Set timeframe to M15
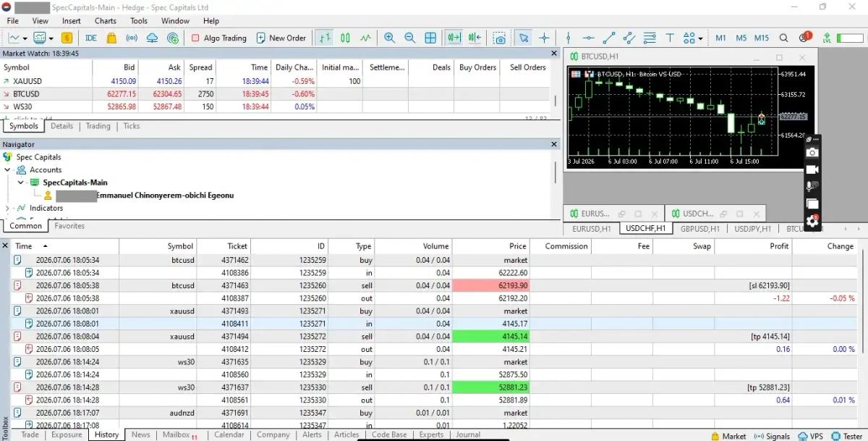Image resolution: width=868 pixels, height=441 pixels. 762,38
